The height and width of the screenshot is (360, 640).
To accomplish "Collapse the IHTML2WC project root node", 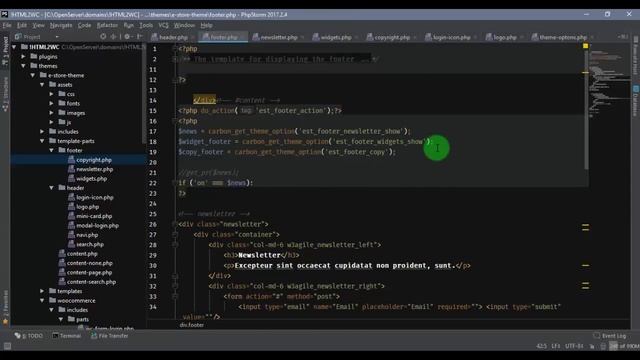I will point(15,47).
